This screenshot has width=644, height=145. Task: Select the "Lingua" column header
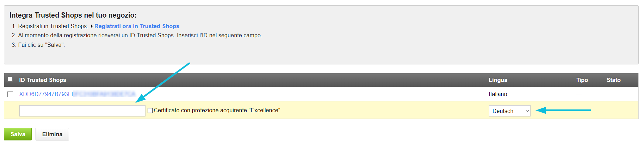tap(498, 80)
